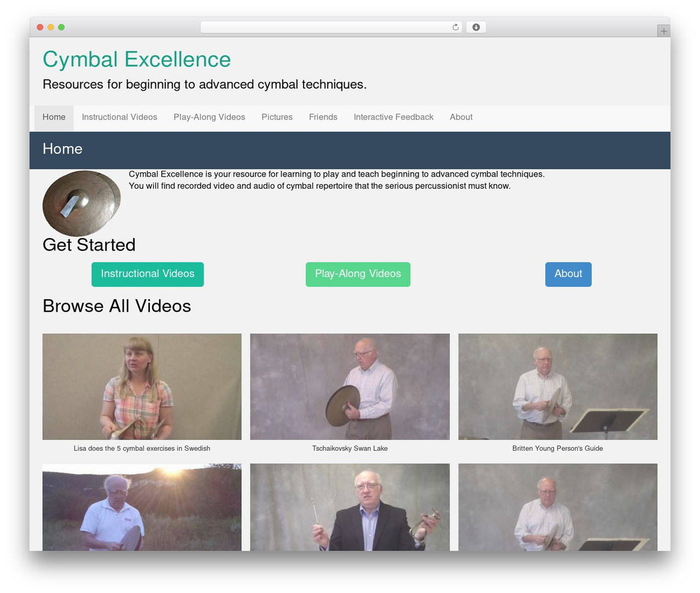Reload the page using the refresh icon
Image resolution: width=700 pixels, height=593 pixels.
pyautogui.click(x=456, y=27)
